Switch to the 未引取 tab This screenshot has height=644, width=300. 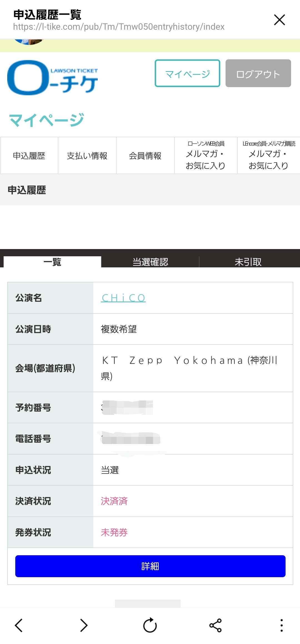pos(248,262)
